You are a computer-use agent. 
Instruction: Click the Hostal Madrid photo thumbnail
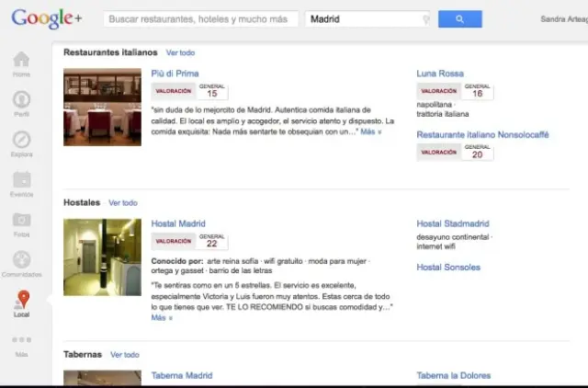[102, 257]
